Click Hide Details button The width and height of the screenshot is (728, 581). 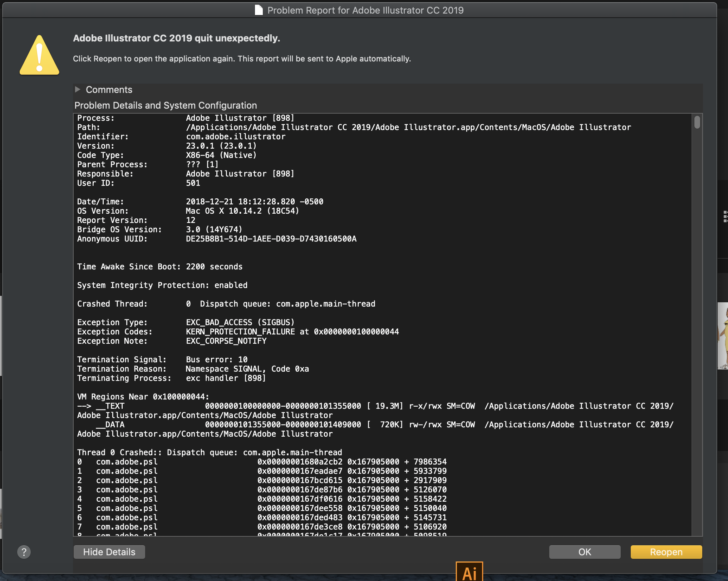coord(109,552)
